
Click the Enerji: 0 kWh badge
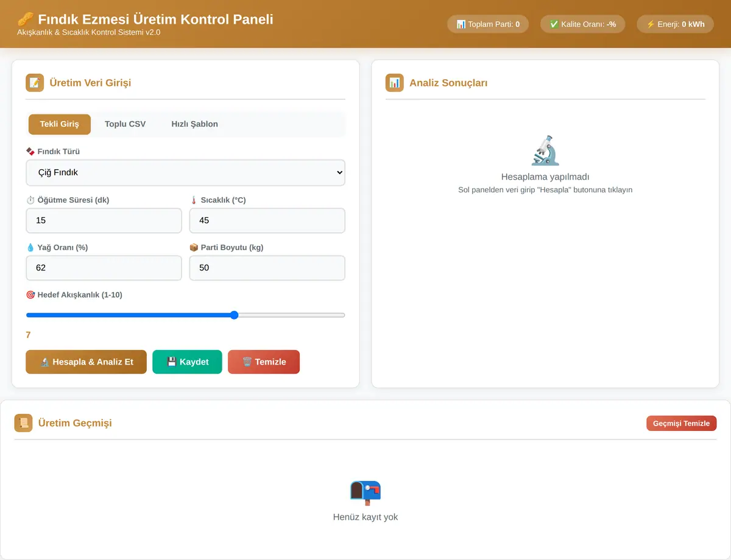click(x=676, y=24)
